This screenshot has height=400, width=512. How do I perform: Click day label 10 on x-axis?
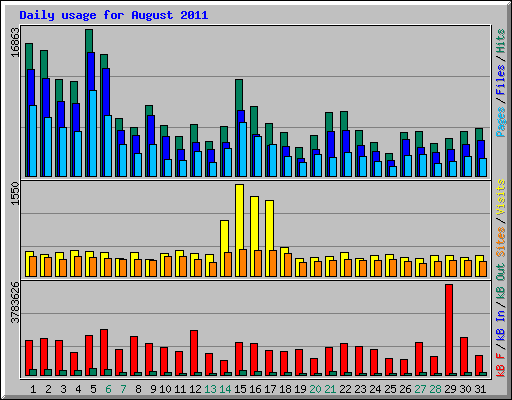(x=165, y=389)
